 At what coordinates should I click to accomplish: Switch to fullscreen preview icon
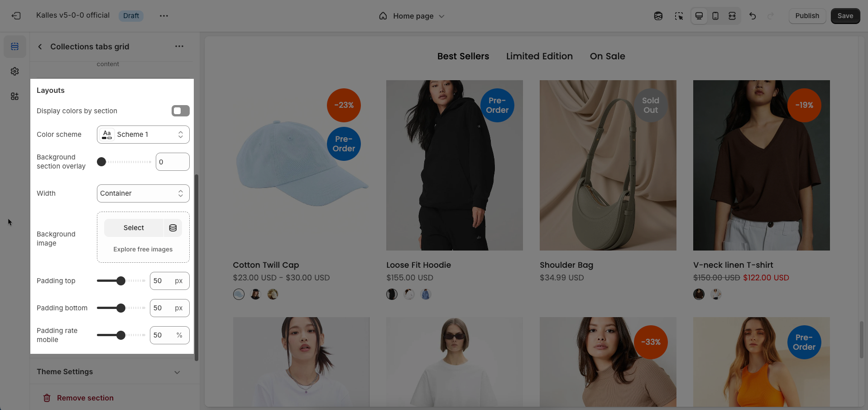pyautogui.click(x=732, y=16)
